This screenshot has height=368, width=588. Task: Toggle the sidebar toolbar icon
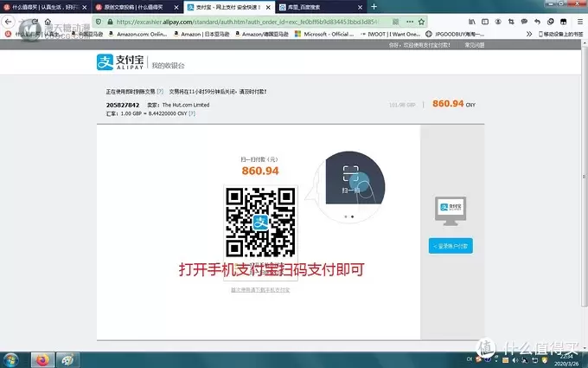(x=485, y=22)
